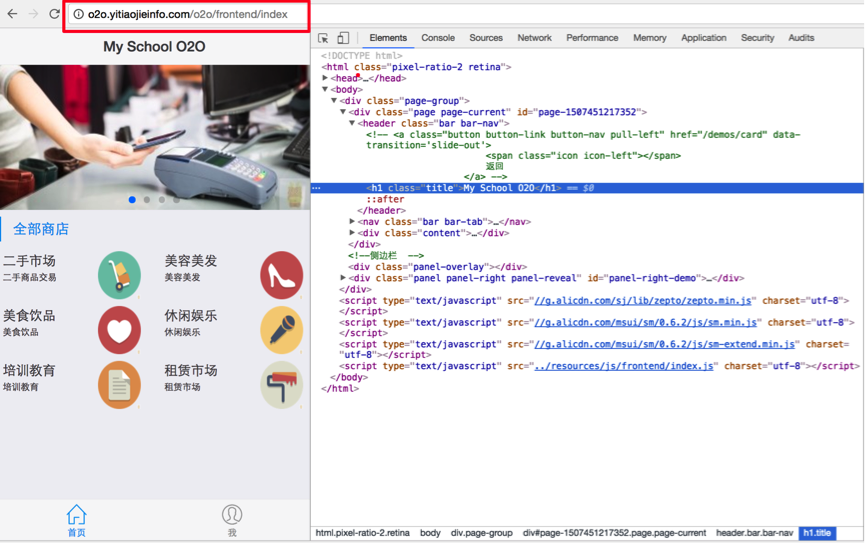
Task: Open sm-extend.min.js script link
Action: [x=664, y=344]
